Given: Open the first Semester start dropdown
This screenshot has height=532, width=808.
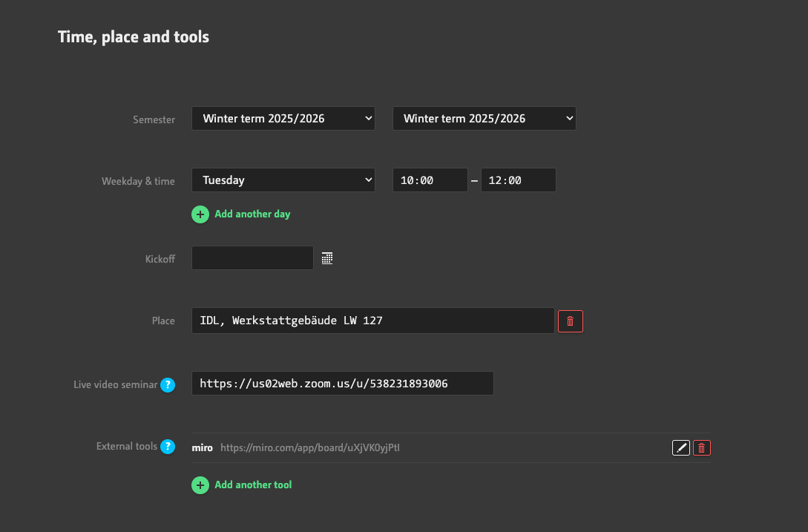Looking at the screenshot, I should click(x=283, y=119).
